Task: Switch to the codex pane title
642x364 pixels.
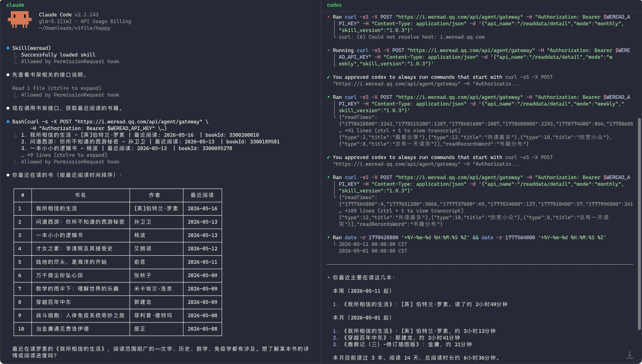Action: coord(334,5)
